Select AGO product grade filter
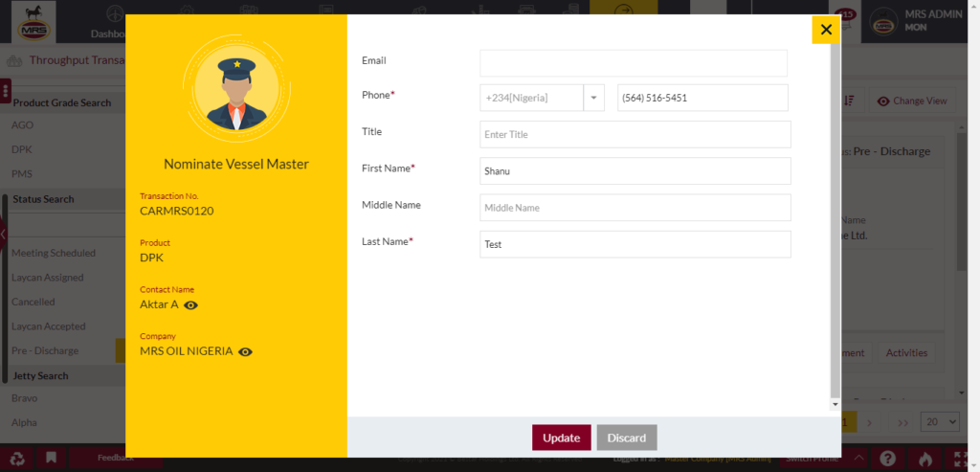 [23, 125]
